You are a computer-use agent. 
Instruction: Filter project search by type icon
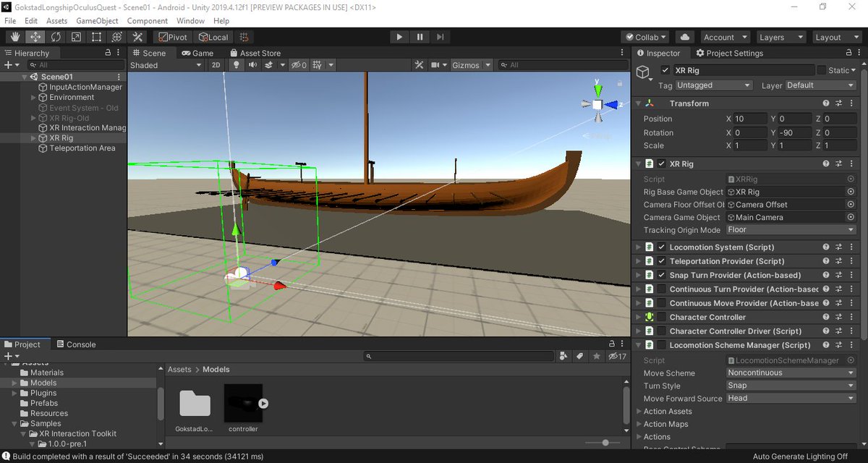pyautogui.click(x=564, y=357)
